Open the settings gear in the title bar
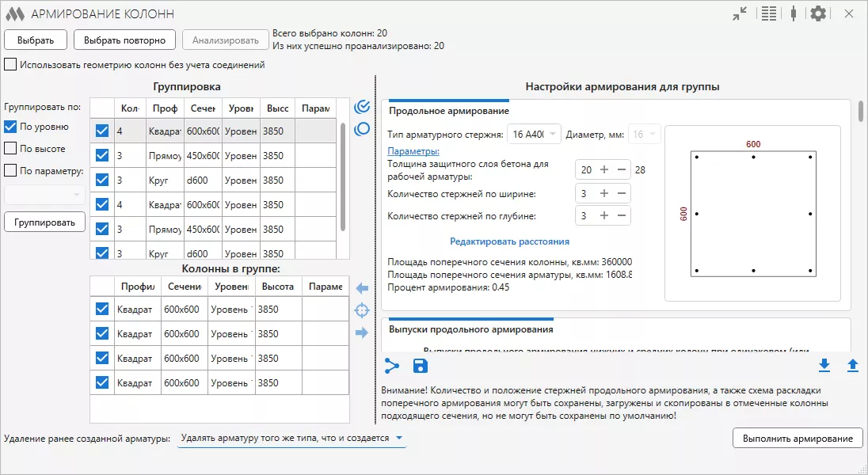This screenshot has height=475, width=868. [x=818, y=13]
